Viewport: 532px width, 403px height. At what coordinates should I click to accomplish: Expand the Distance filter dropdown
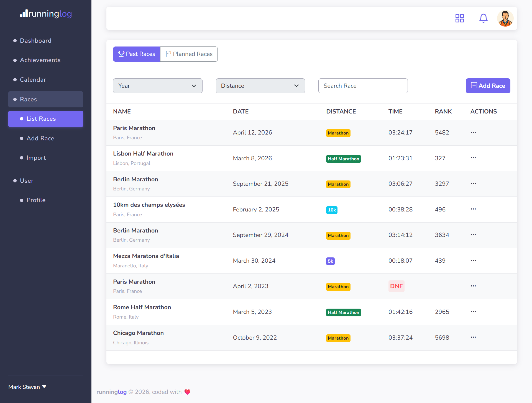coord(260,86)
